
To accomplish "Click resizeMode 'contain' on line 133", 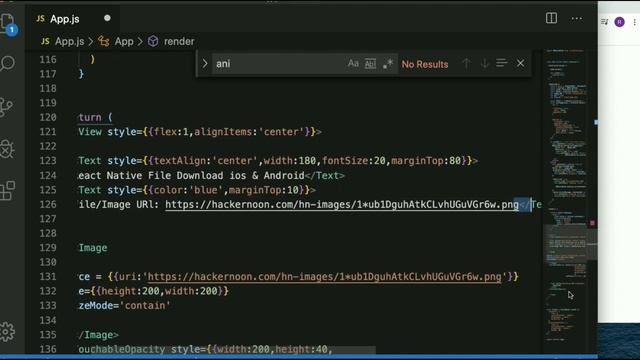I will point(124,306).
